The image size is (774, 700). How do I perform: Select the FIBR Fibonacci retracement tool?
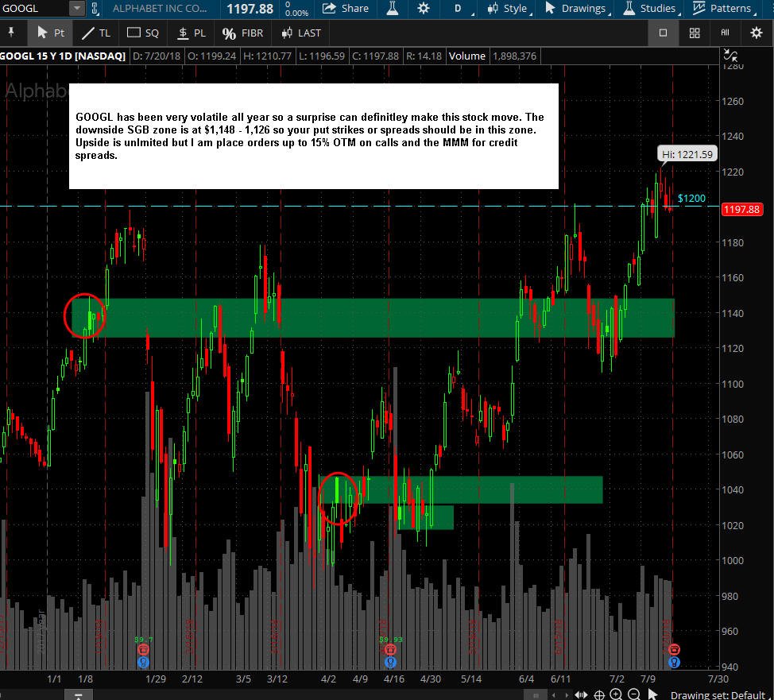coord(242,33)
